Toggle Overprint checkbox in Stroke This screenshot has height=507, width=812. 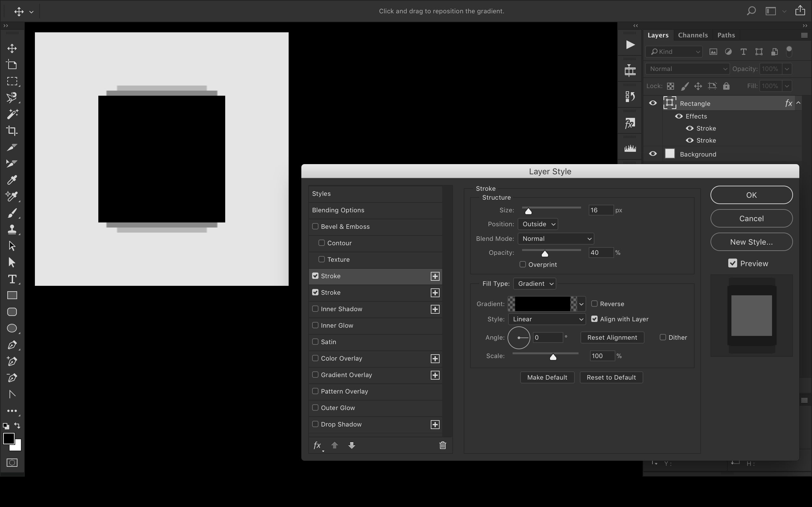pos(523,264)
